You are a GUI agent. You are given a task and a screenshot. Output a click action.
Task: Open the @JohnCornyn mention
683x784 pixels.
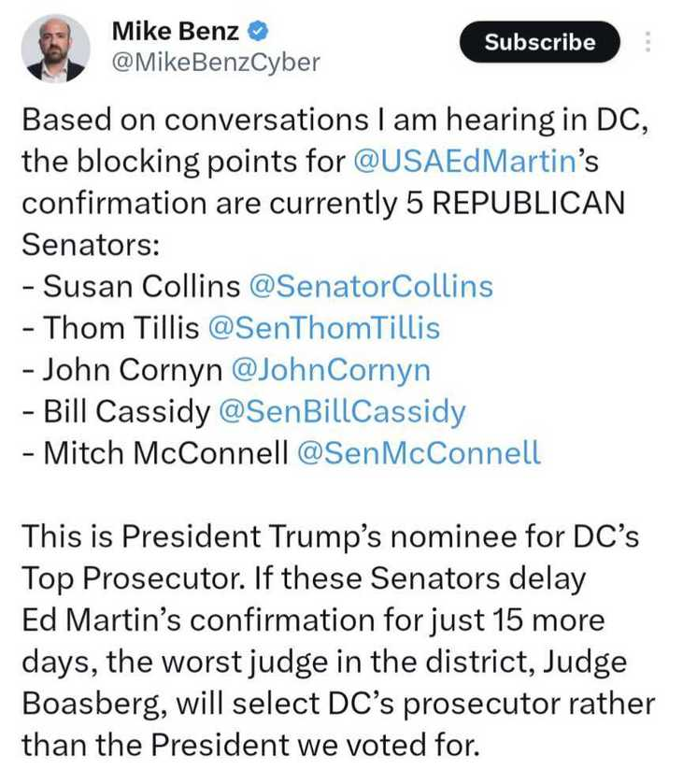tap(331, 370)
